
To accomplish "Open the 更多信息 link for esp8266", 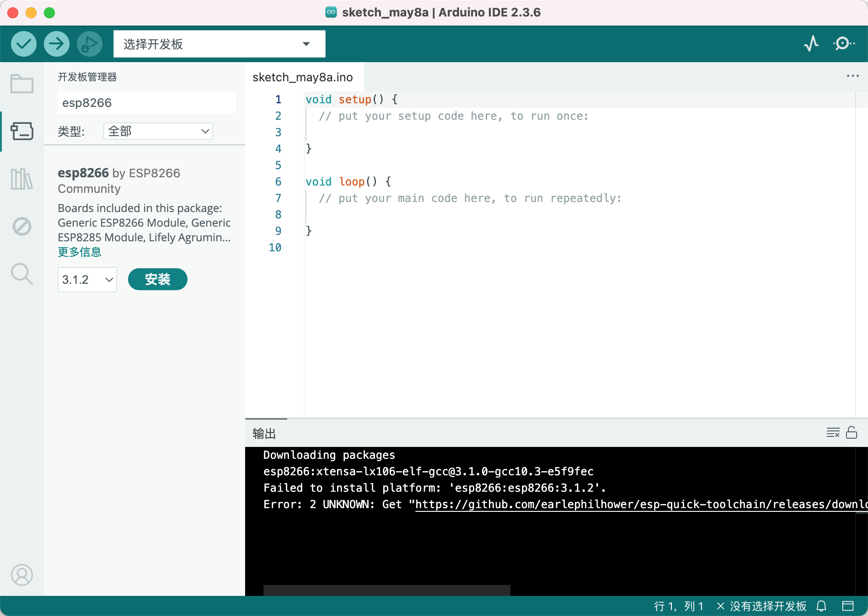I will point(80,252).
